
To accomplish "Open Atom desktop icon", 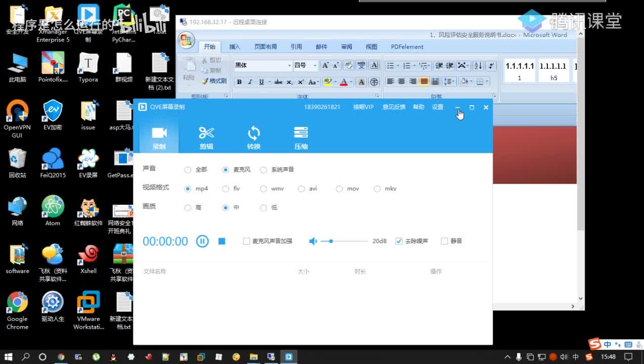I will coord(53,211).
